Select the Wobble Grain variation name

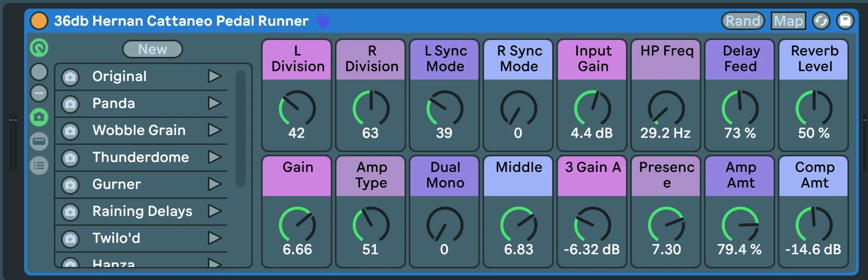click(x=139, y=130)
